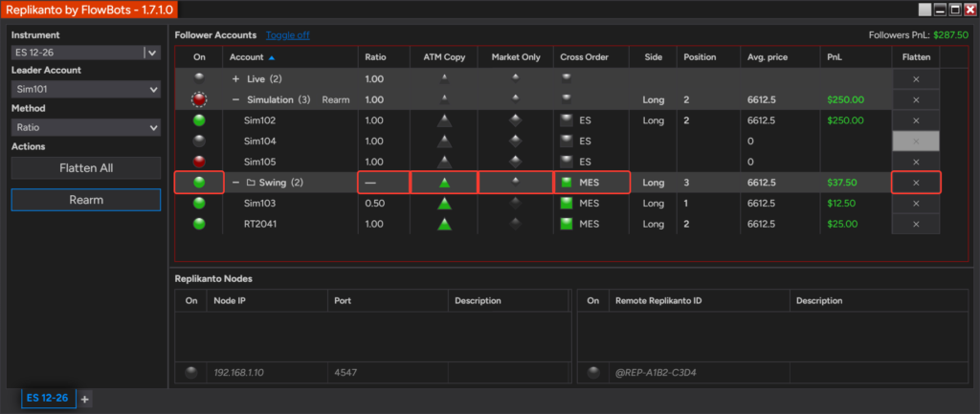Click Cross Order MES square for RT2041
The width and height of the screenshot is (980, 414).
[567, 224]
